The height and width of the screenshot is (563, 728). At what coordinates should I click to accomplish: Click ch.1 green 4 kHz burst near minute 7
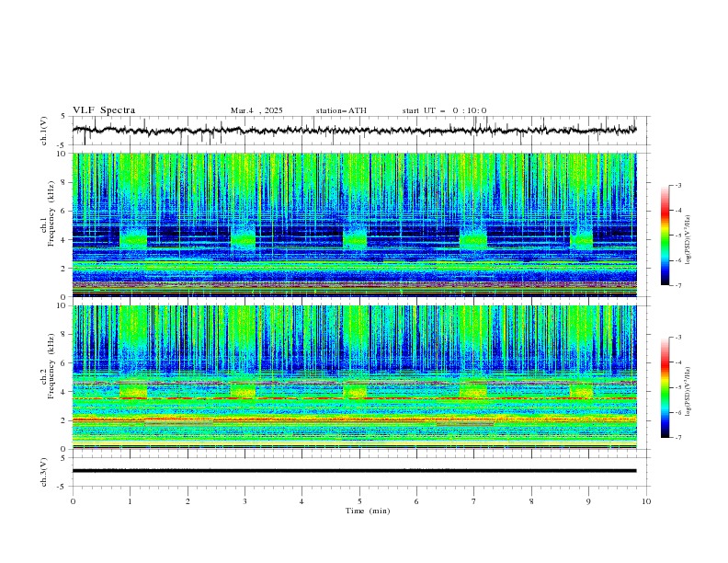(473, 239)
